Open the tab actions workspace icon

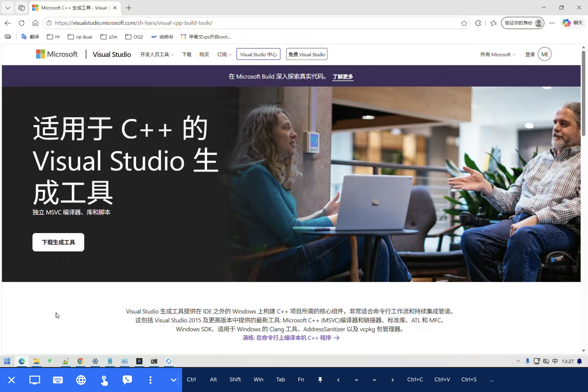click(21, 8)
